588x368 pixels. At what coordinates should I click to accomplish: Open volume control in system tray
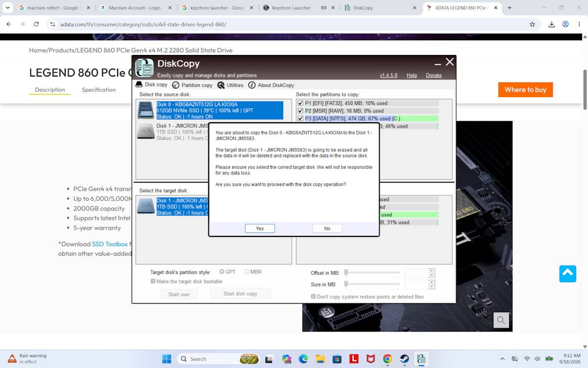tap(538, 359)
